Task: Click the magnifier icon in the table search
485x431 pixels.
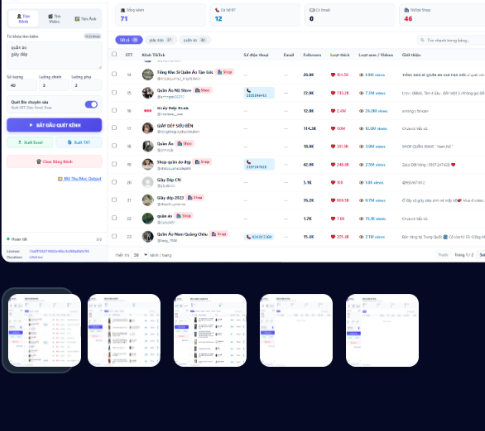Action: 422,40
